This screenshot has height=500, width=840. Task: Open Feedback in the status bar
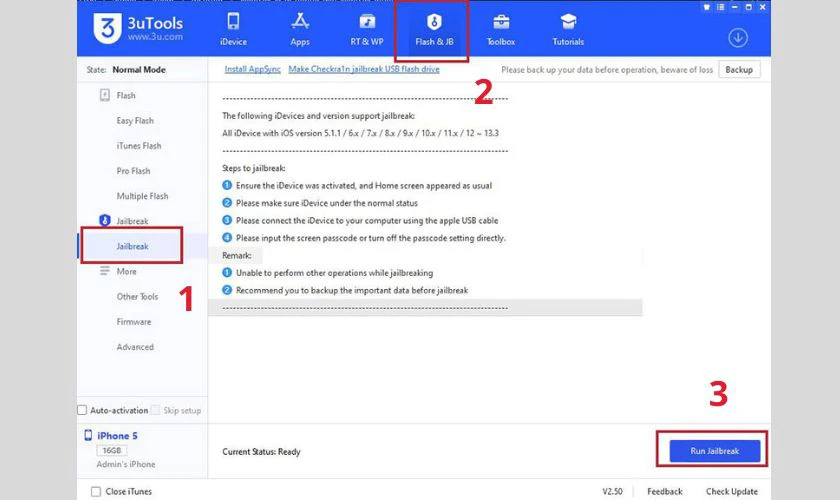point(665,491)
